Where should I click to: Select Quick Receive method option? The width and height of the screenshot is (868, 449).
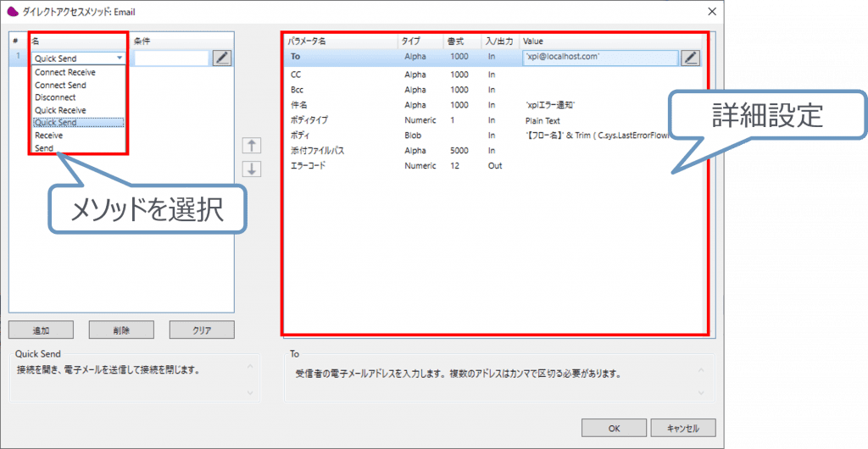(x=60, y=110)
